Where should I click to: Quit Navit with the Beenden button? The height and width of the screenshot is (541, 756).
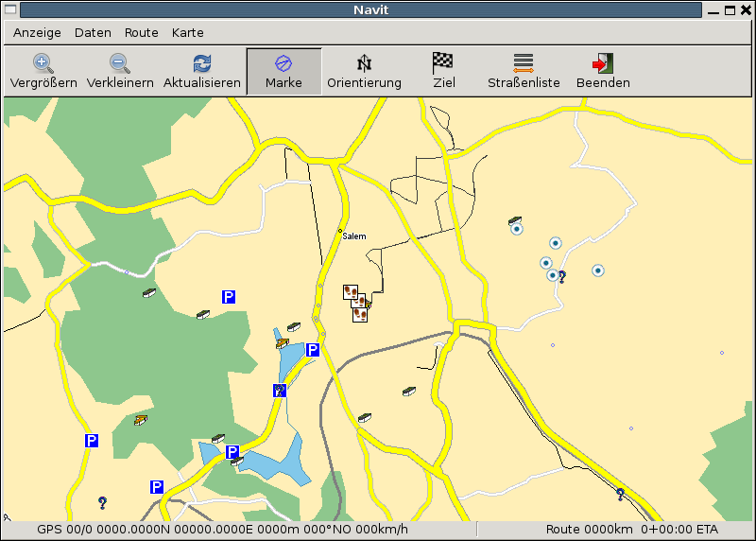click(x=603, y=72)
